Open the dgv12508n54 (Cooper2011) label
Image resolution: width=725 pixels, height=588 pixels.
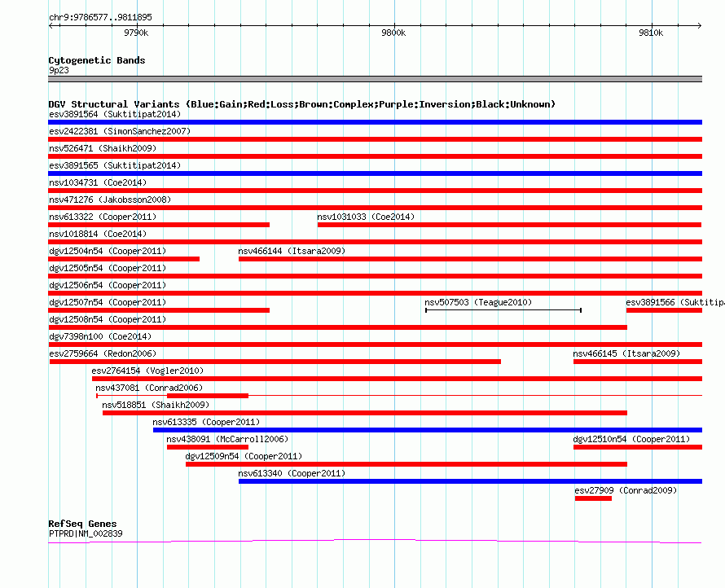pyautogui.click(x=108, y=319)
